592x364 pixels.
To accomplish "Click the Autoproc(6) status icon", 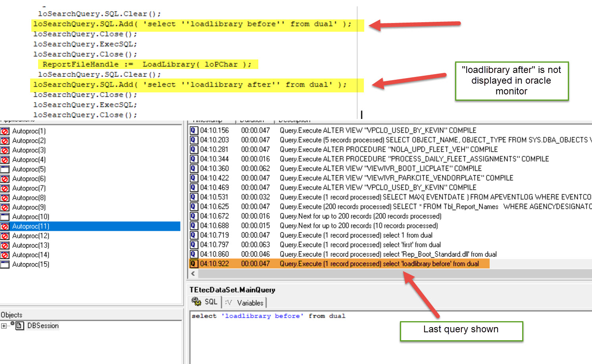I will 5,178.
